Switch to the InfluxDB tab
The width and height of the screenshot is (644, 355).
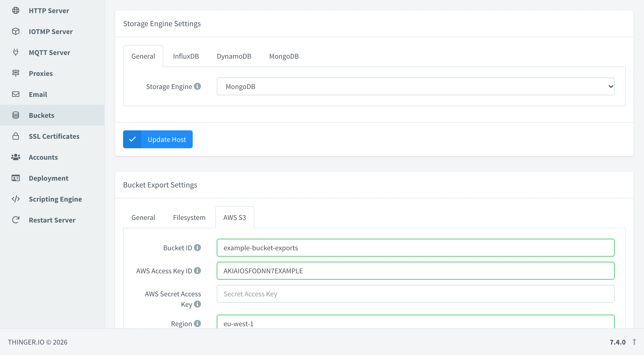click(186, 56)
